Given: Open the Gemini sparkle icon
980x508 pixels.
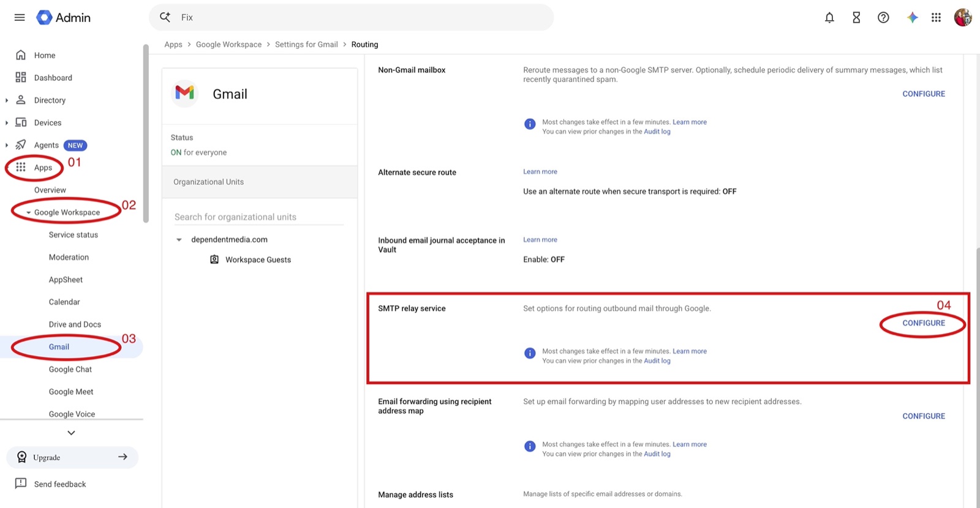Looking at the screenshot, I should click(x=913, y=17).
